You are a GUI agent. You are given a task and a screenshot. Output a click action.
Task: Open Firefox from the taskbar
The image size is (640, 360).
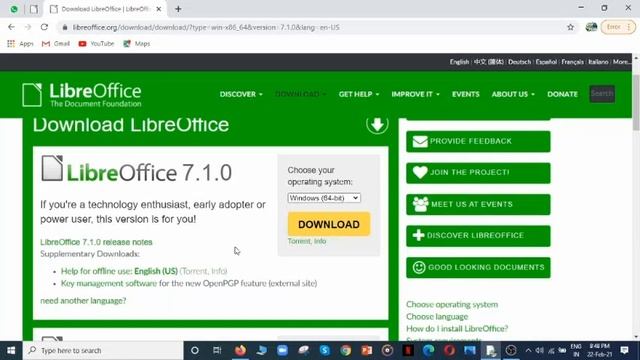click(240, 350)
